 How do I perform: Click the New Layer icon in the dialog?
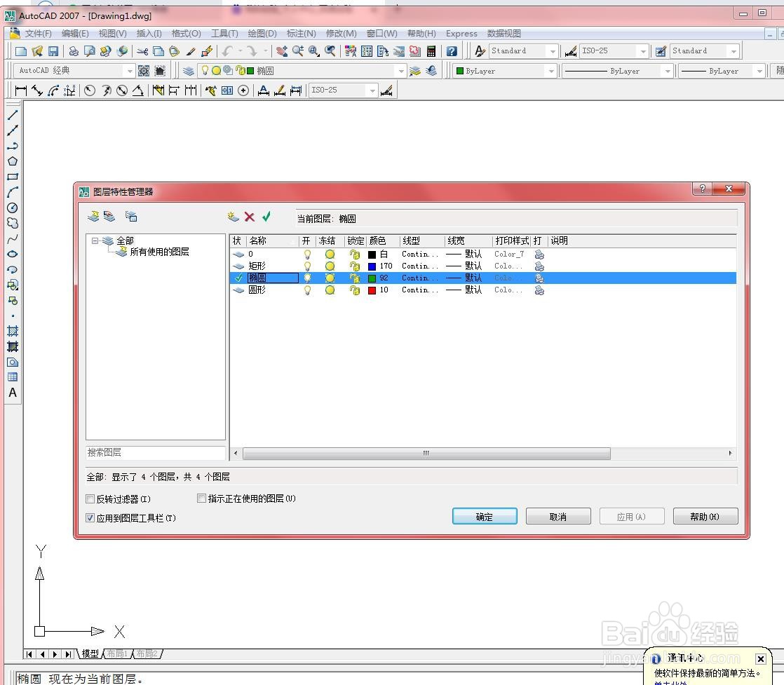[x=233, y=217]
